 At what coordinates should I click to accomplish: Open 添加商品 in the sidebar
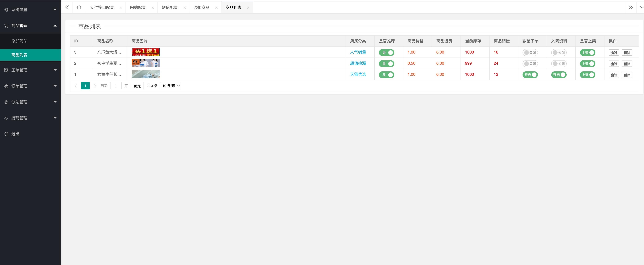(x=19, y=41)
